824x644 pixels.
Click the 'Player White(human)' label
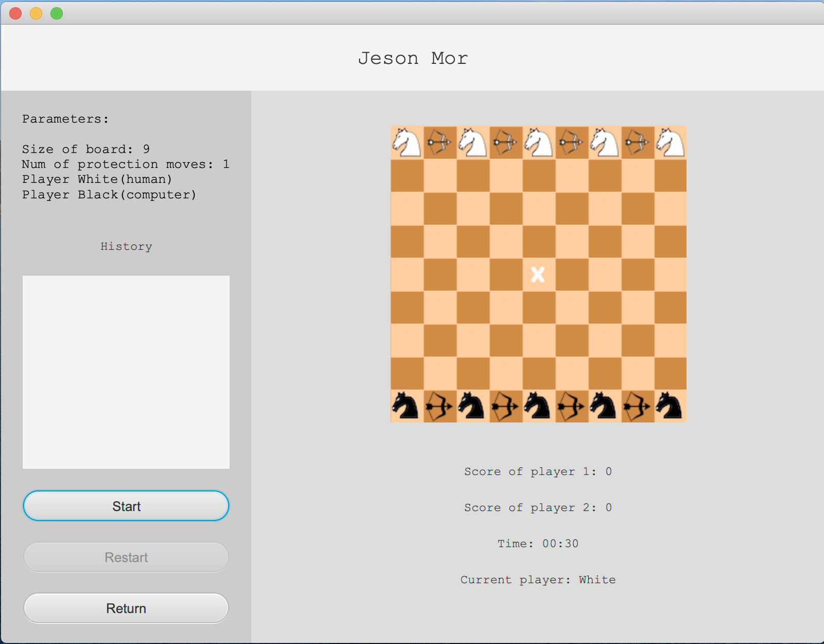(97, 179)
